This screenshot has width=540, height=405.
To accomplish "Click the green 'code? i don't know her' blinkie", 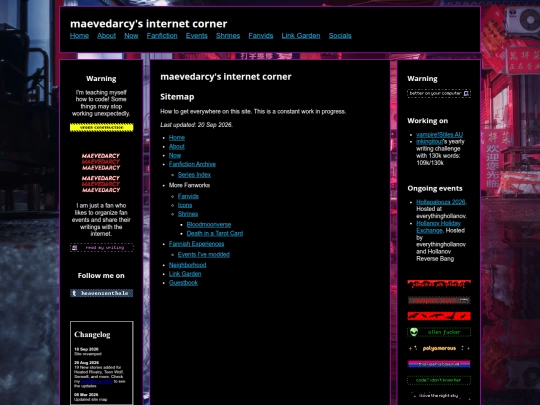I will point(439,380).
